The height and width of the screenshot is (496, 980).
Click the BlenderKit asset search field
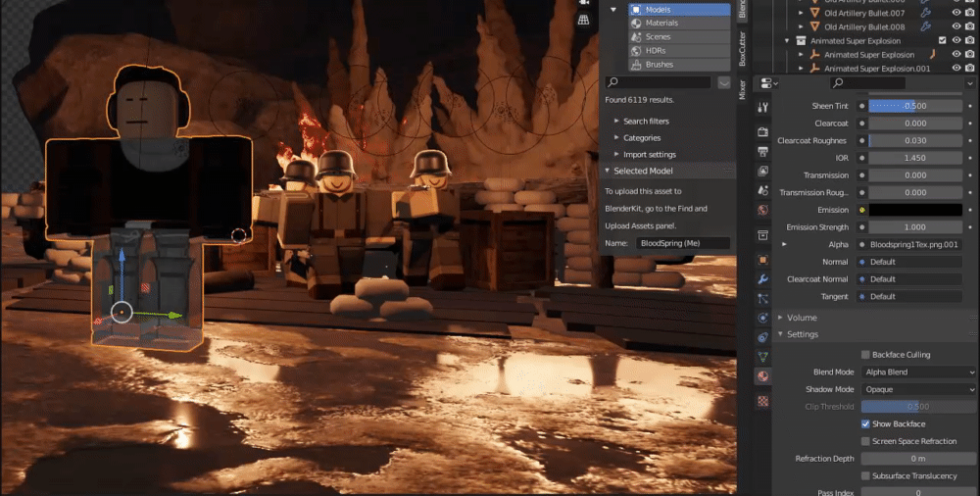[659, 82]
